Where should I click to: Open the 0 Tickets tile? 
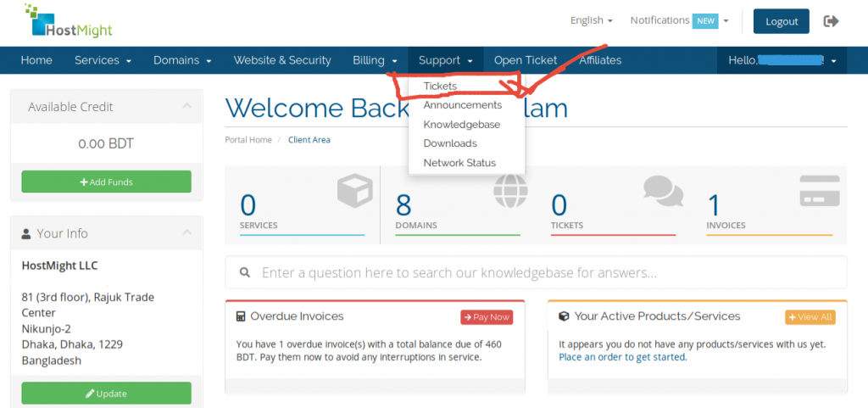coord(614,204)
